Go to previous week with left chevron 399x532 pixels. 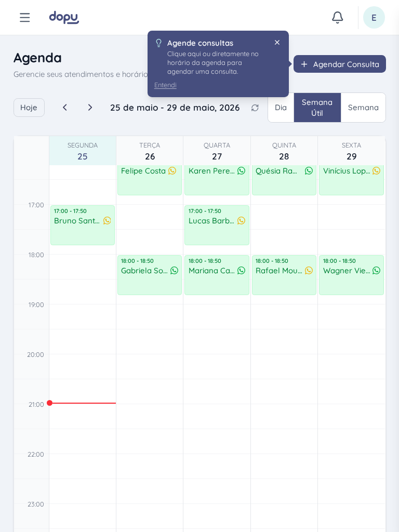point(65,108)
